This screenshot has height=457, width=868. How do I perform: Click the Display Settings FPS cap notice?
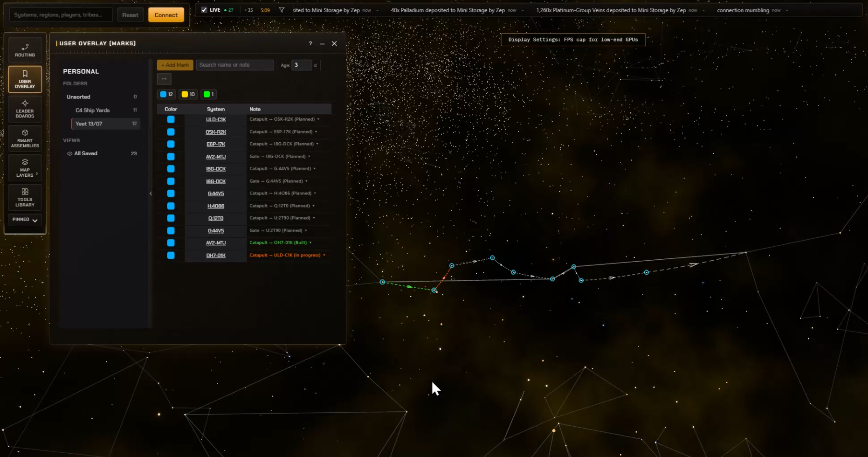pyautogui.click(x=573, y=40)
